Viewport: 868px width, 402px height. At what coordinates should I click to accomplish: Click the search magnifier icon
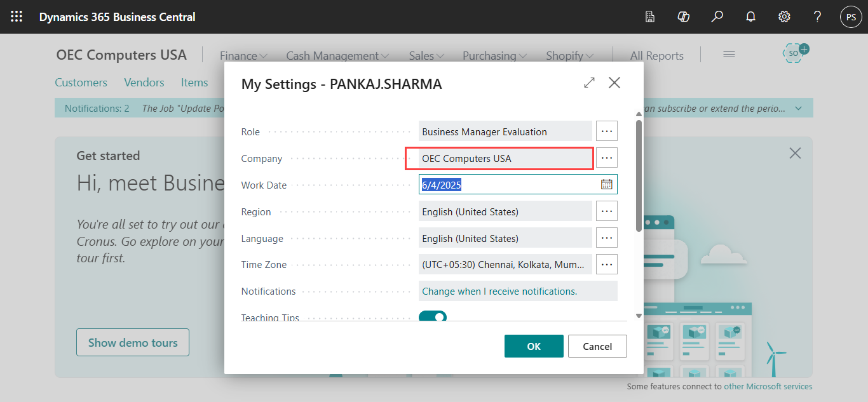(717, 17)
